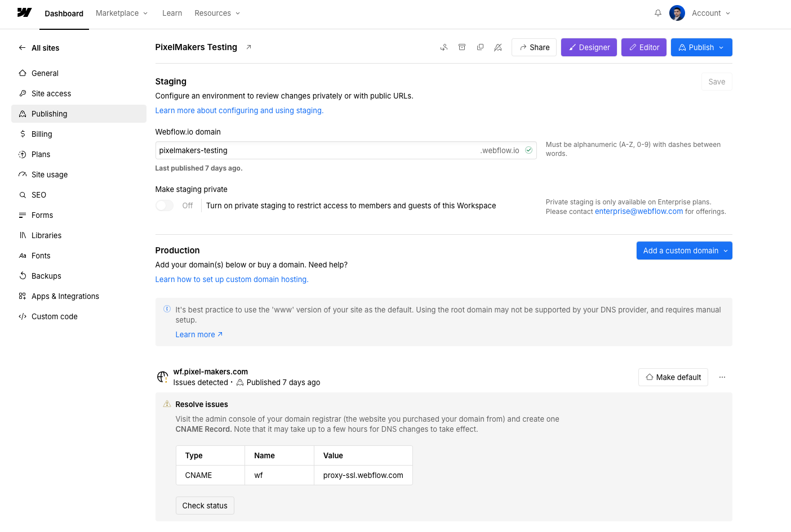Click the info icon in best practice notice
This screenshot has width=791, height=532.
(167, 309)
